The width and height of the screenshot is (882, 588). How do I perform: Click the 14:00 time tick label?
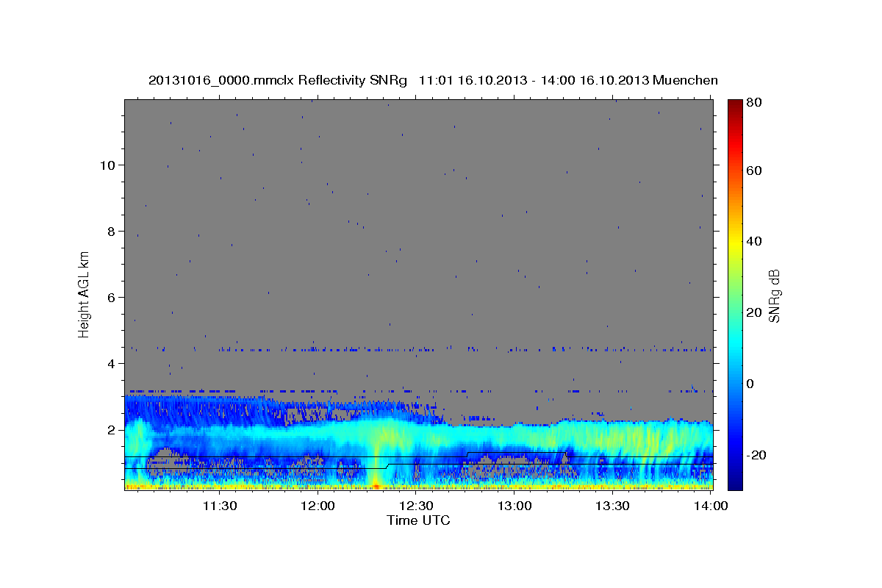(x=711, y=506)
